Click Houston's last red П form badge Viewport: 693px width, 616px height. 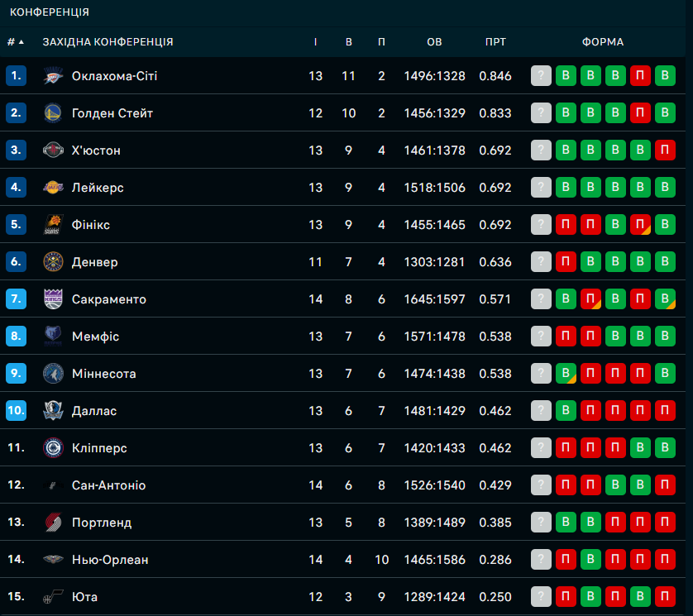pyautogui.click(x=665, y=150)
